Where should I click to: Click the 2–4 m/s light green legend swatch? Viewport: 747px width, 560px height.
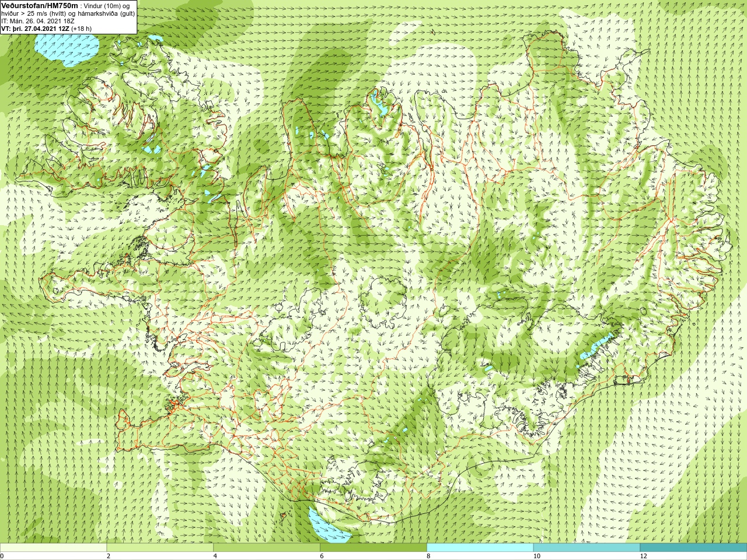(160, 548)
